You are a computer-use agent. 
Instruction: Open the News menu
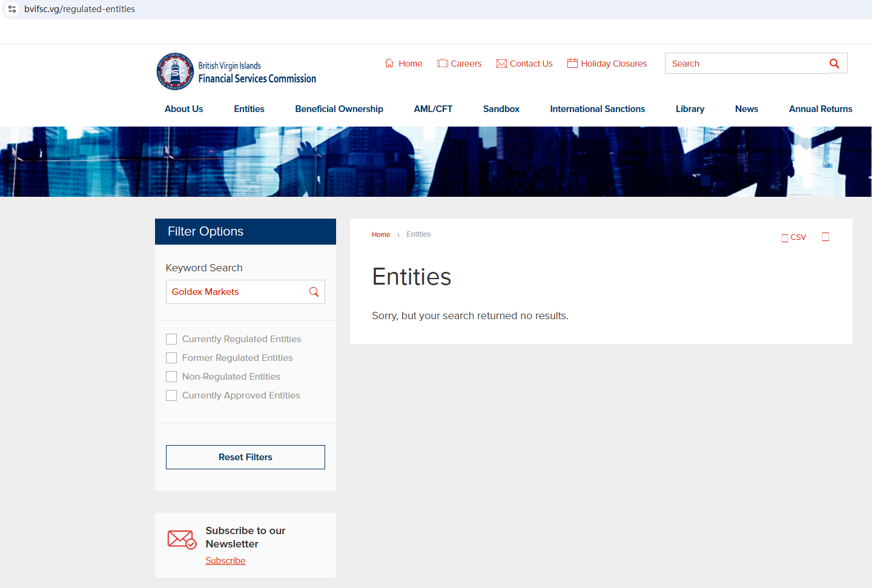coord(747,109)
